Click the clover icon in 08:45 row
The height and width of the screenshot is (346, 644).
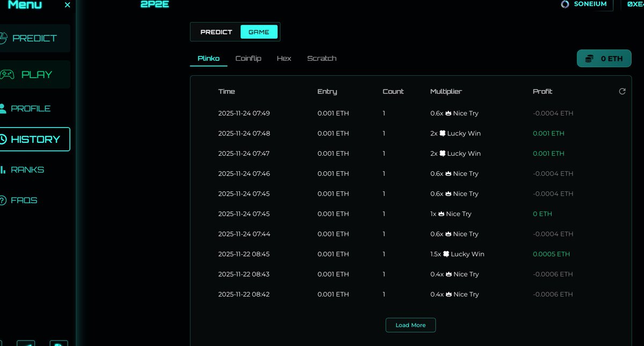(446, 254)
